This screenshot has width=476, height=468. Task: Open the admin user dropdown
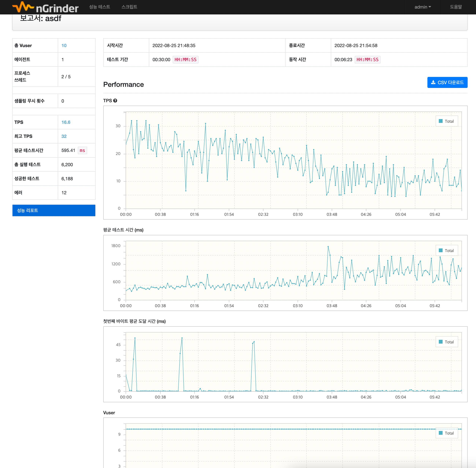pos(422,7)
